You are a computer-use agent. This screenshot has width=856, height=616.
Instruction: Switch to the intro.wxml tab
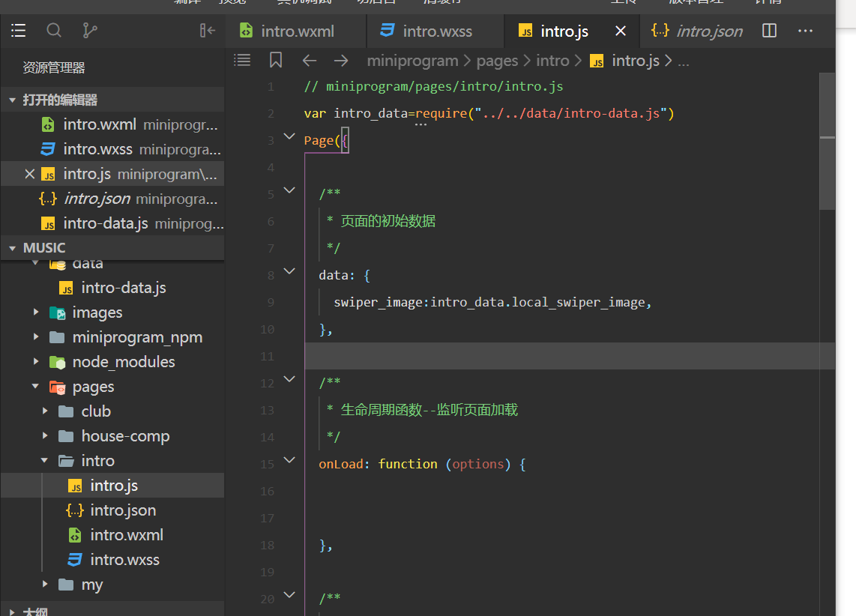point(296,31)
